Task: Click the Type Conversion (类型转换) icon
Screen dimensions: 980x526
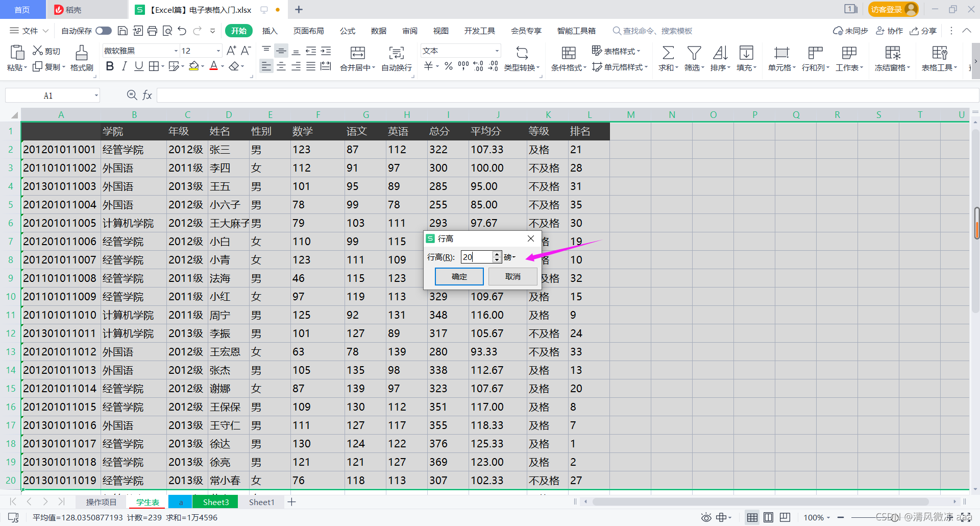Action: [522, 53]
